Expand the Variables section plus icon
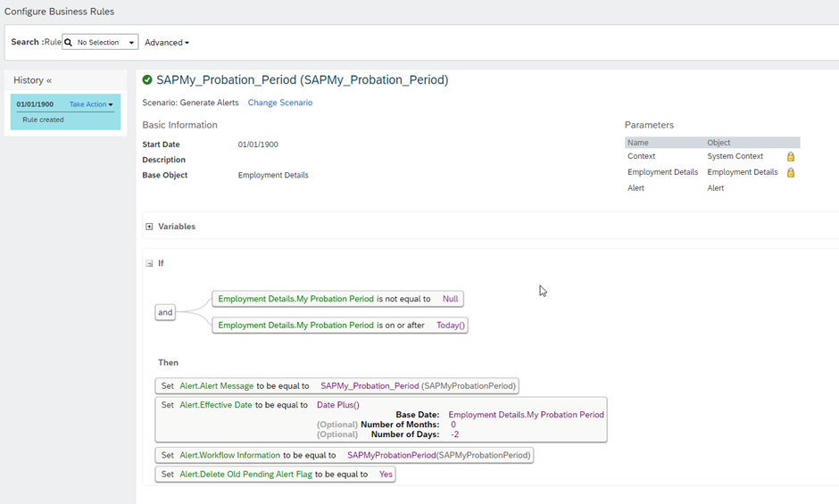The image size is (839, 504). (149, 227)
